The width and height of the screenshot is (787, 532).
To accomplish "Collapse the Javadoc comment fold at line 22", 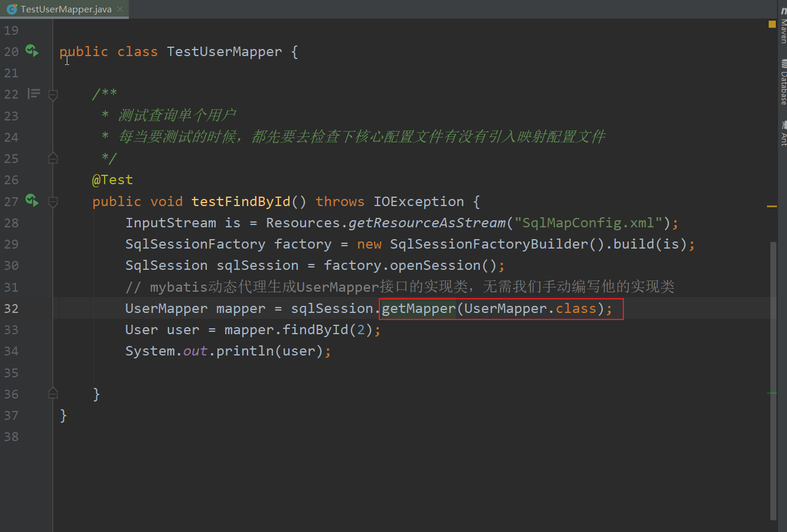I will tap(53, 94).
